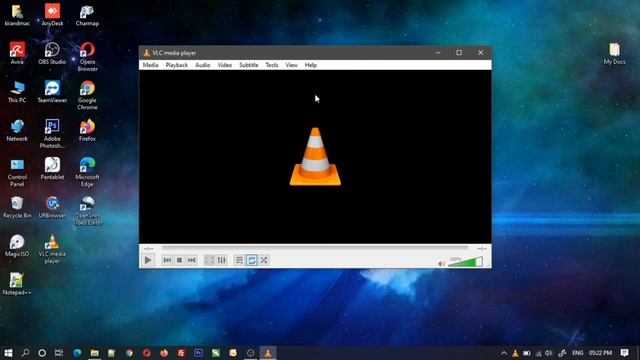Select the OBS Studio desktop icon
The height and width of the screenshot is (360, 640).
pyautogui.click(x=52, y=53)
